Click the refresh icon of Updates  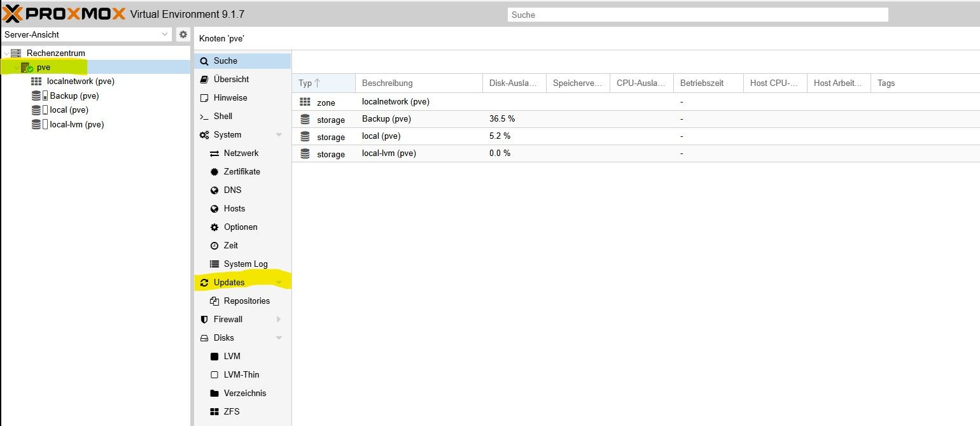(x=204, y=283)
